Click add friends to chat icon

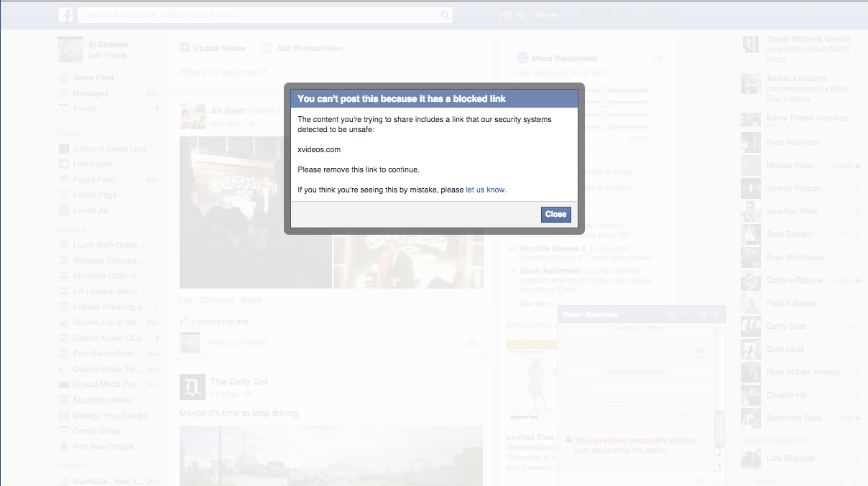coord(672,314)
